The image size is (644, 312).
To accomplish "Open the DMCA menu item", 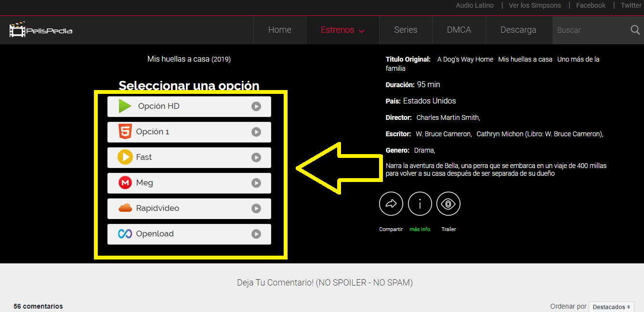I will pyautogui.click(x=459, y=30).
